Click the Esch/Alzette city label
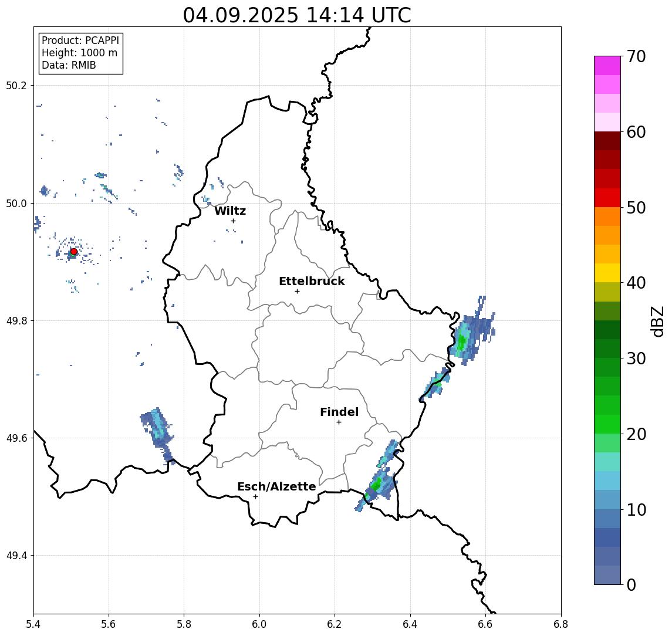The image size is (672, 636). pos(276,486)
